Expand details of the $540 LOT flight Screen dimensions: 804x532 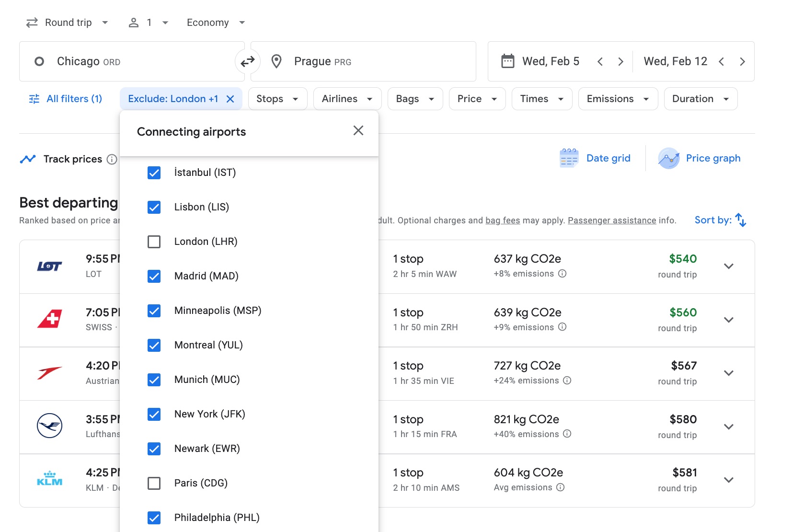(729, 266)
